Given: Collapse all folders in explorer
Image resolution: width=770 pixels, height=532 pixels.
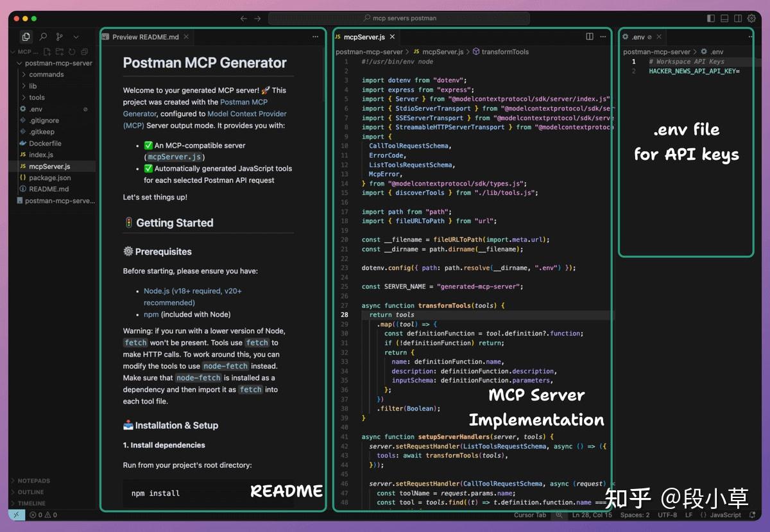Looking at the screenshot, I should pyautogui.click(x=84, y=52).
